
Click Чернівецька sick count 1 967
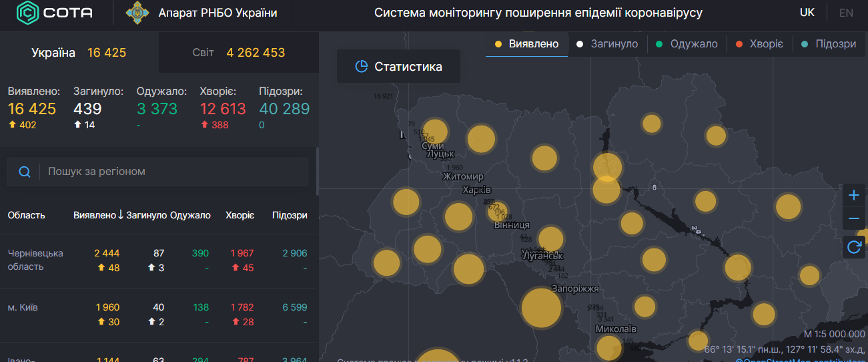(242, 253)
